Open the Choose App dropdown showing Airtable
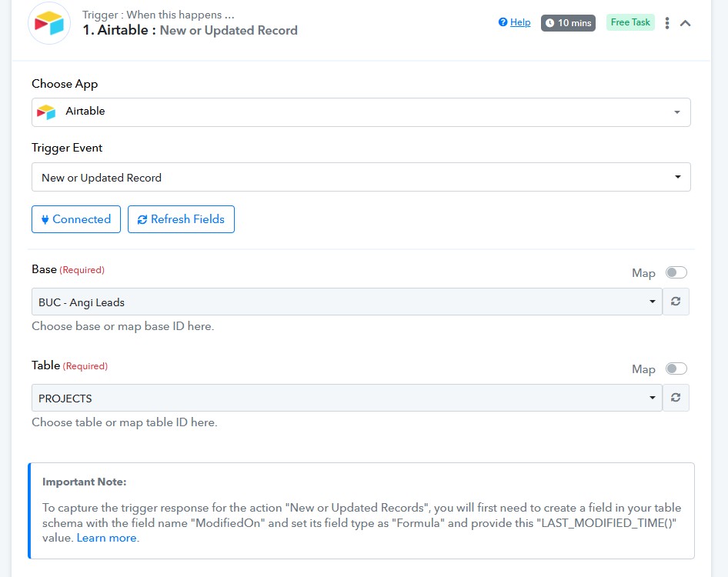The width and height of the screenshot is (728, 577). [361, 112]
